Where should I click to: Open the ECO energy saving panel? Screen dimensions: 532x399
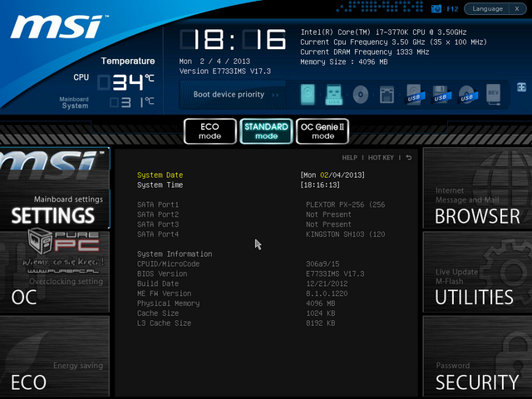tap(55, 357)
